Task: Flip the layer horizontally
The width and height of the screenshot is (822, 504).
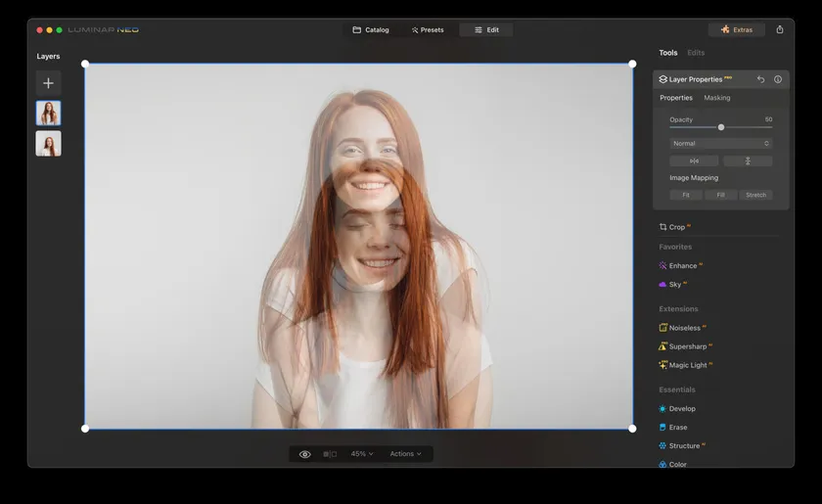Action: pos(694,160)
